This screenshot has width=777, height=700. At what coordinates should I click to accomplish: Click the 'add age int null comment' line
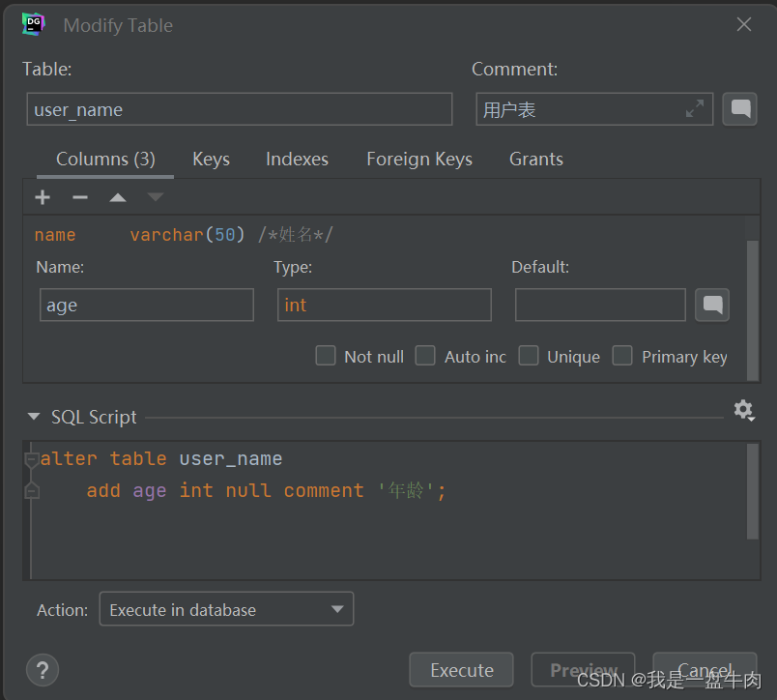[x=267, y=491]
